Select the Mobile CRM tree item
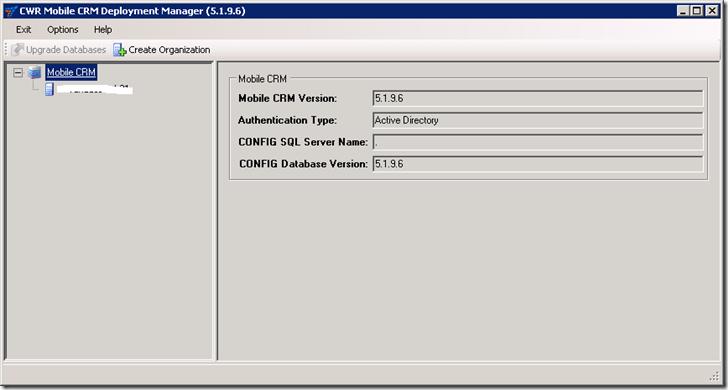The image size is (728, 390). [72, 72]
